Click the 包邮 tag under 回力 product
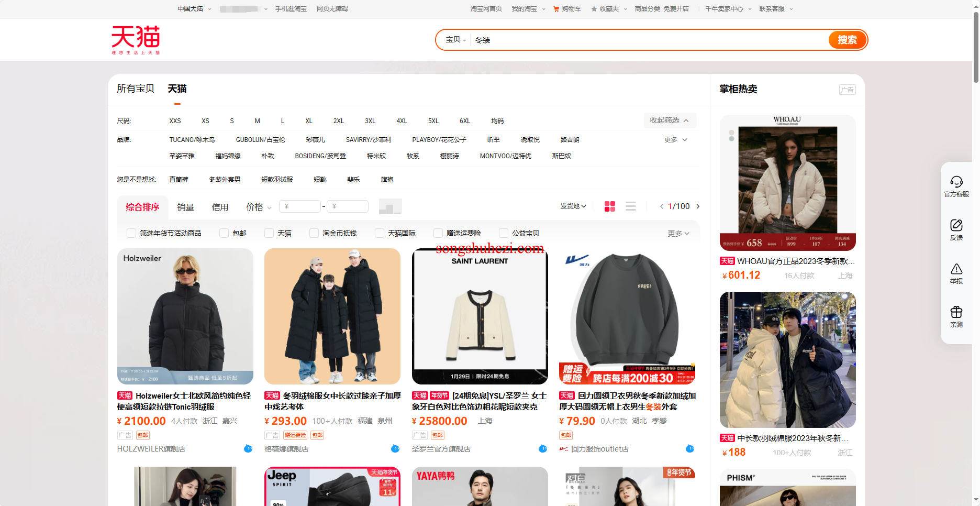This screenshot has height=506, width=980. (566, 435)
